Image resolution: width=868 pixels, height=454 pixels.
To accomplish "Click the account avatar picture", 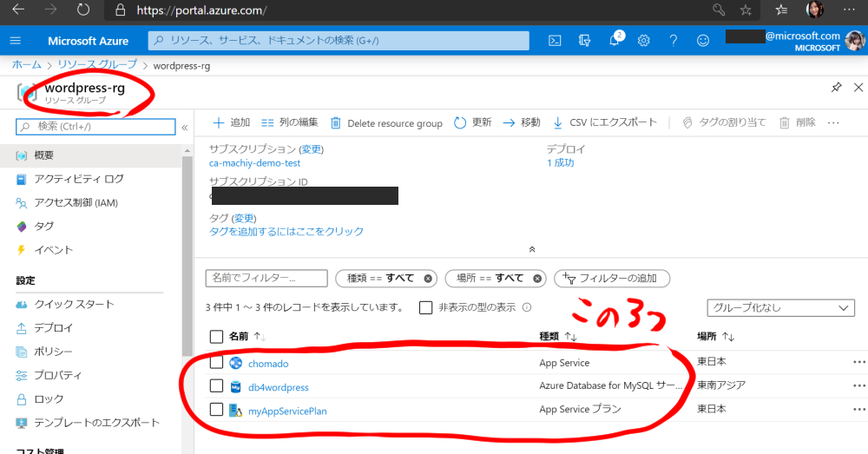I will click(x=855, y=41).
